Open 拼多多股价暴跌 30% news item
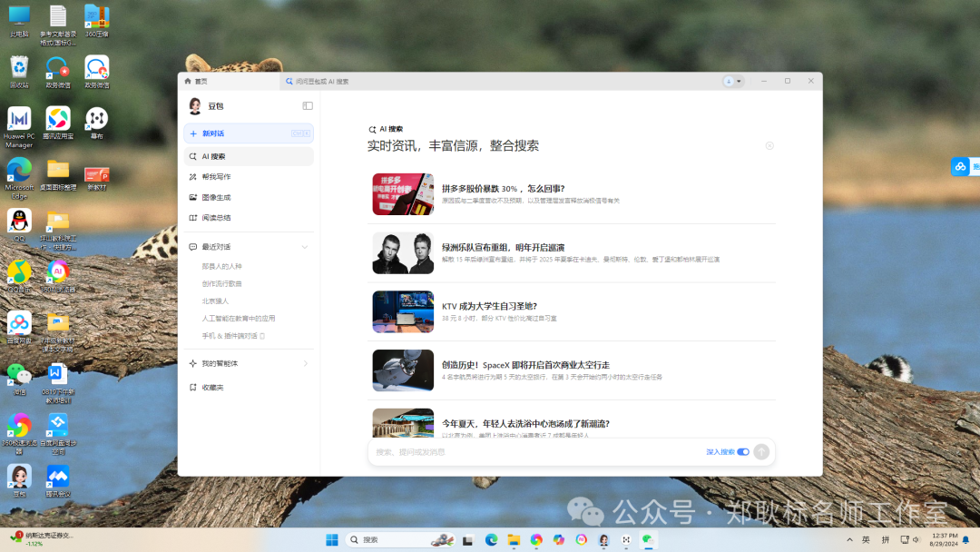 (572, 194)
